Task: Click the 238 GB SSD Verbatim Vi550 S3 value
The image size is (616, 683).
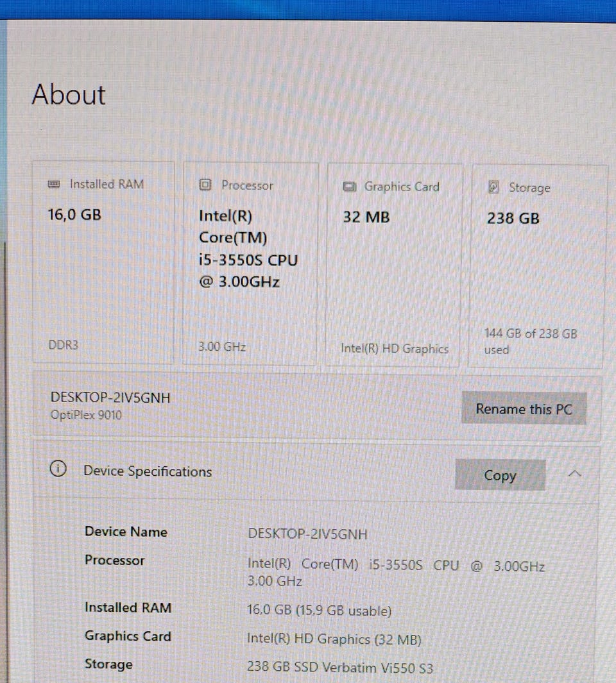Action: click(340, 668)
